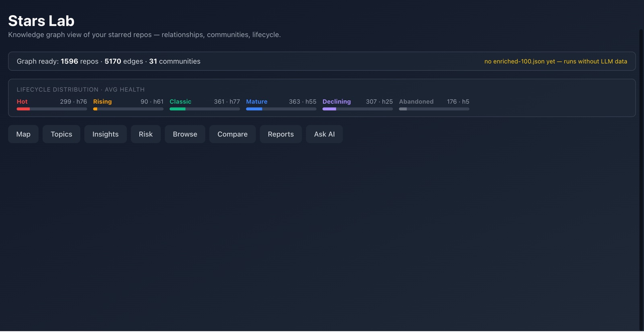Open the Compare tab
Image resolution: width=644 pixels, height=332 pixels.
(x=233, y=134)
